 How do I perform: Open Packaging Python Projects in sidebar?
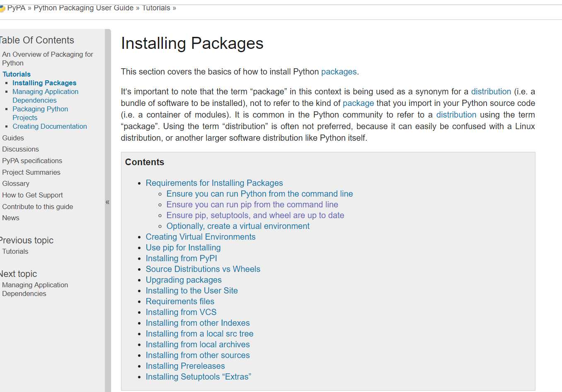pos(40,113)
